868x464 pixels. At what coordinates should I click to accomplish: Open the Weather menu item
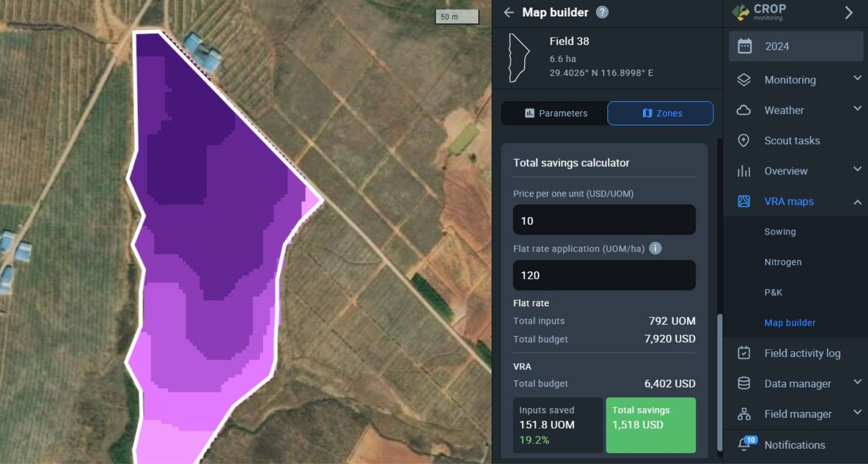784,110
